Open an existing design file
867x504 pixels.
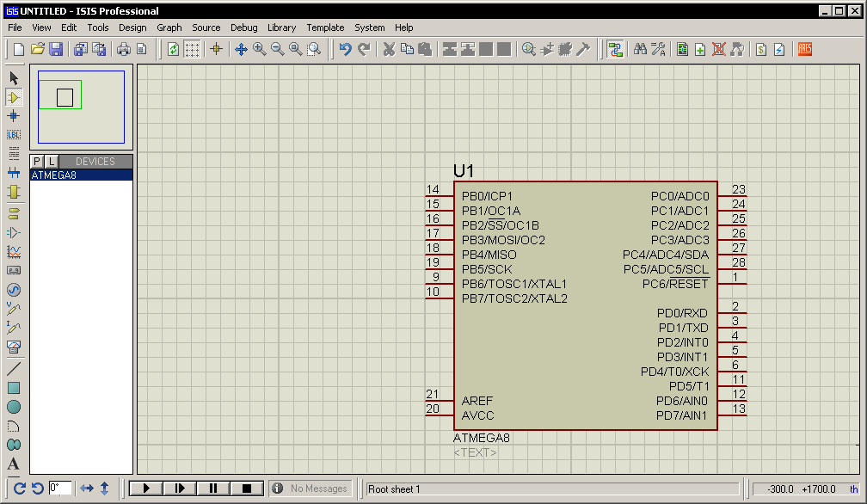pyautogui.click(x=38, y=49)
